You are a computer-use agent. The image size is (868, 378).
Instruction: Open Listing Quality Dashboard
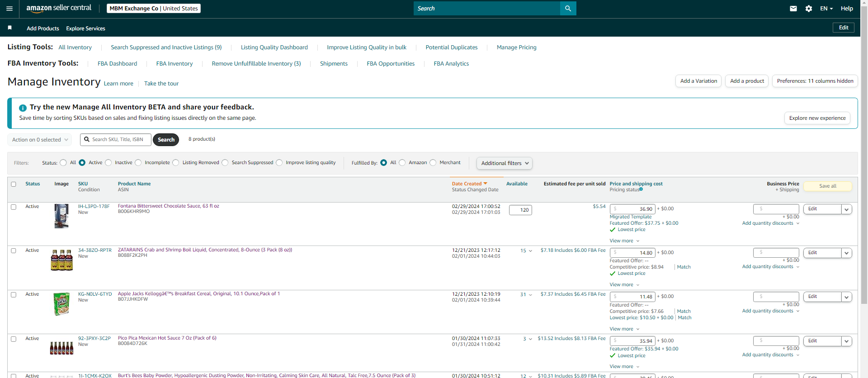click(x=274, y=47)
